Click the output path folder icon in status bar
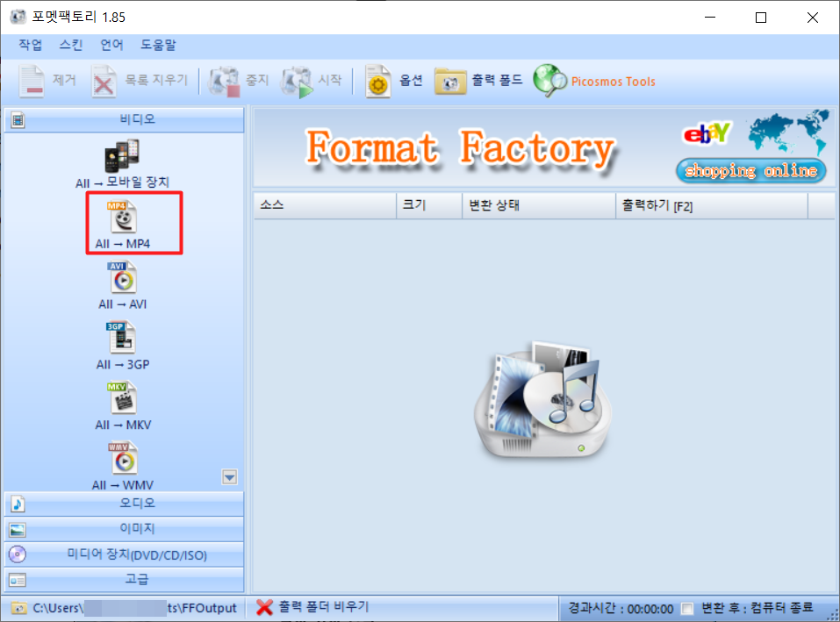This screenshot has height=622, width=840. click(18, 608)
